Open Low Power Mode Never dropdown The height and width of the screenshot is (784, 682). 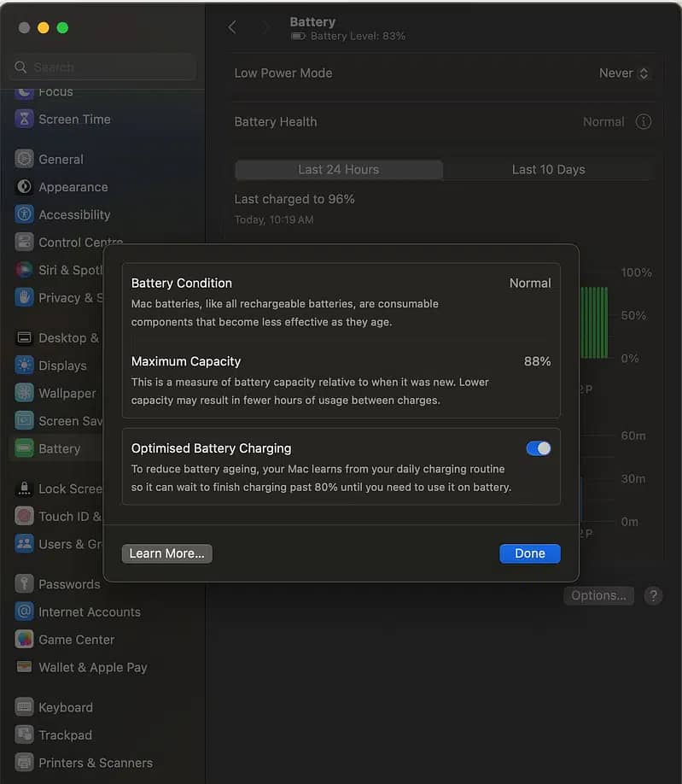point(624,73)
